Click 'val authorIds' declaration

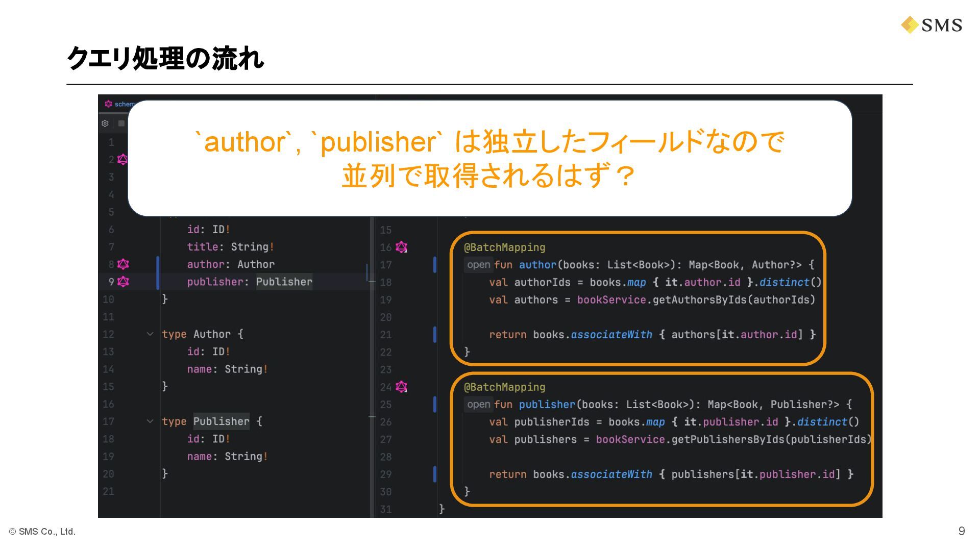point(530,282)
